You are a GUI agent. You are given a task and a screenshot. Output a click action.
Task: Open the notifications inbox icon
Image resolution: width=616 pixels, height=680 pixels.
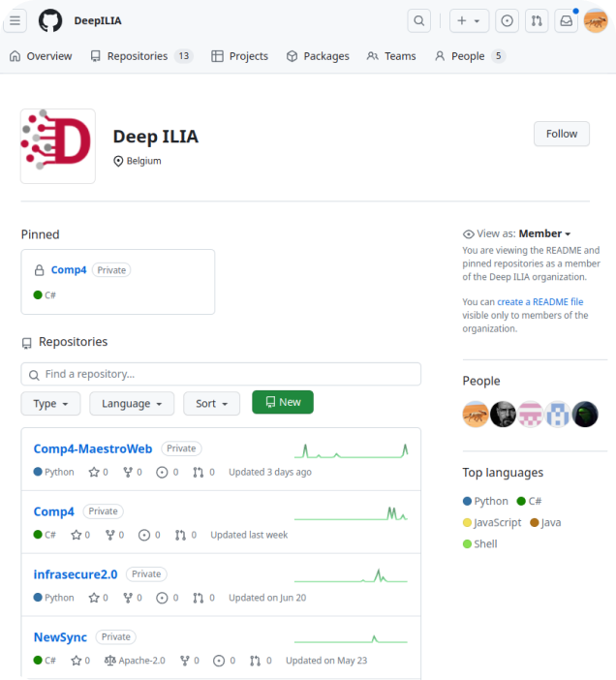click(567, 20)
